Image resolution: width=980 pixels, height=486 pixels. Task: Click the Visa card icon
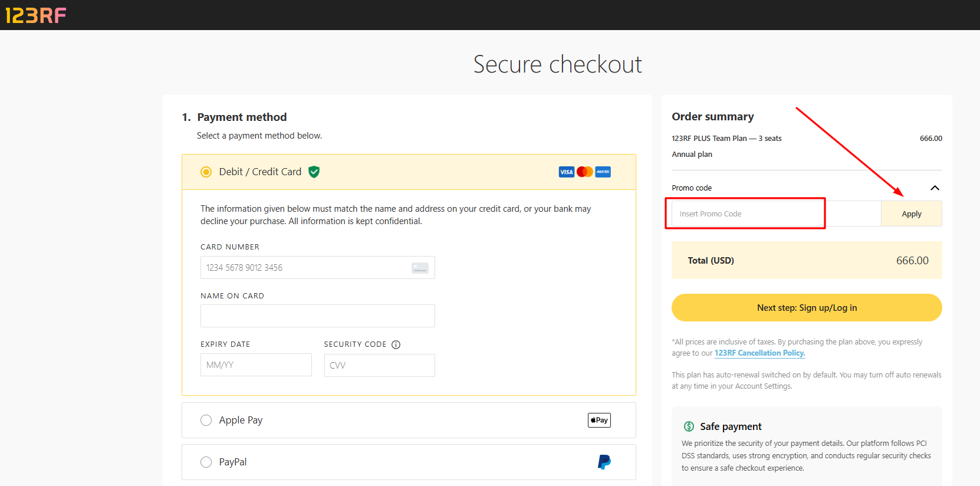567,172
